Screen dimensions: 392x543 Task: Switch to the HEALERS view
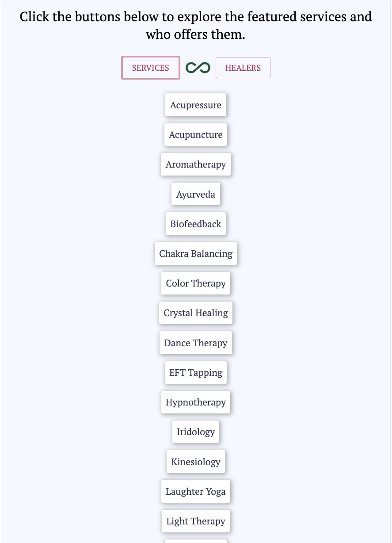[243, 68]
